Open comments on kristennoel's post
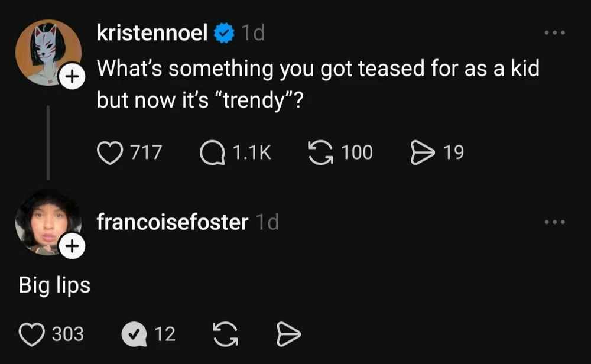The image size is (591, 364). 213,153
